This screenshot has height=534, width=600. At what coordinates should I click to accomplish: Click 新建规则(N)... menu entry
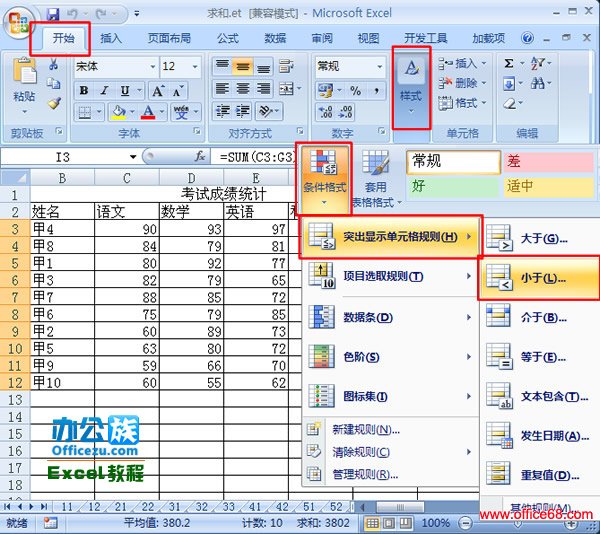(x=390, y=430)
